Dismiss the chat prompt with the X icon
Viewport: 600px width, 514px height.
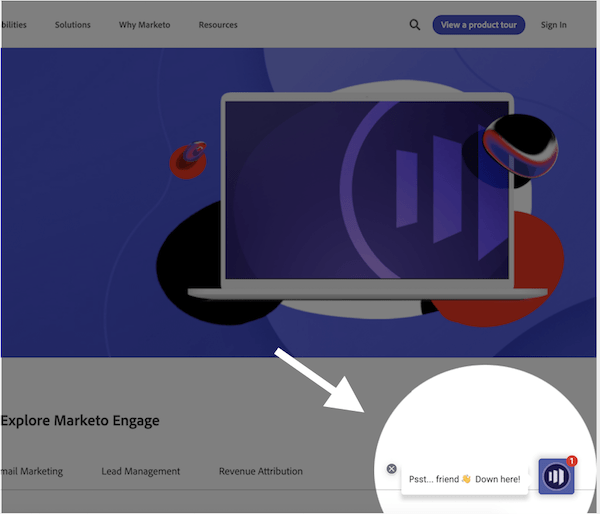point(391,468)
